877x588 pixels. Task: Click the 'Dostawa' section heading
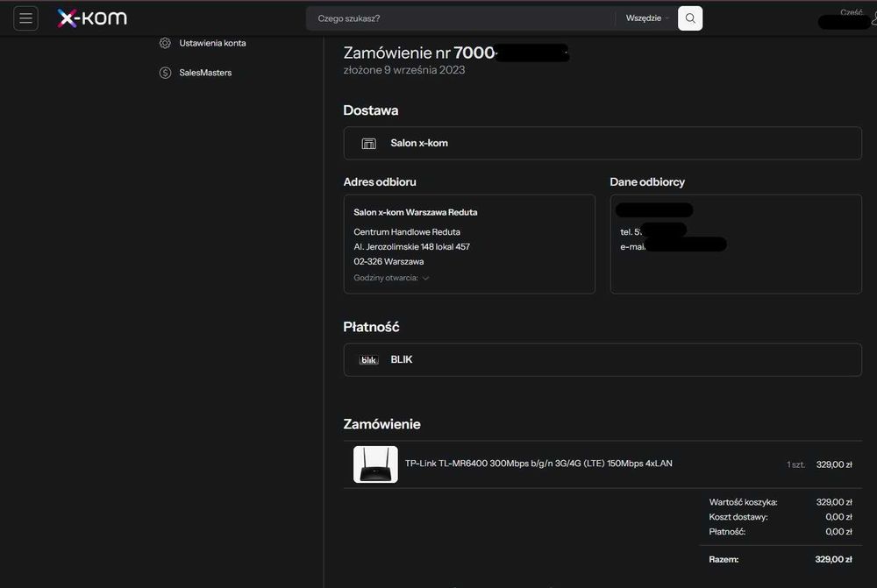tap(371, 110)
